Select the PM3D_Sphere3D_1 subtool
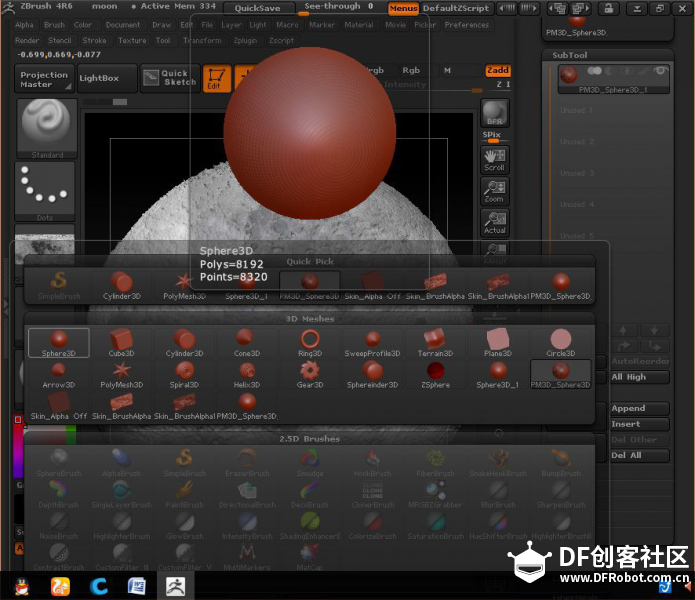Viewport: 695px width, 600px height. 613,80
